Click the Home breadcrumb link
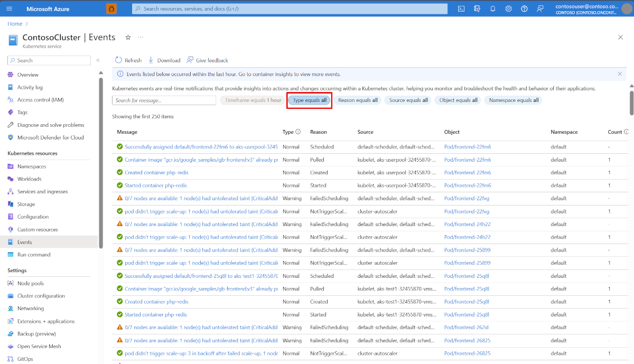Viewport: 634px width, 364px height. 15,24
